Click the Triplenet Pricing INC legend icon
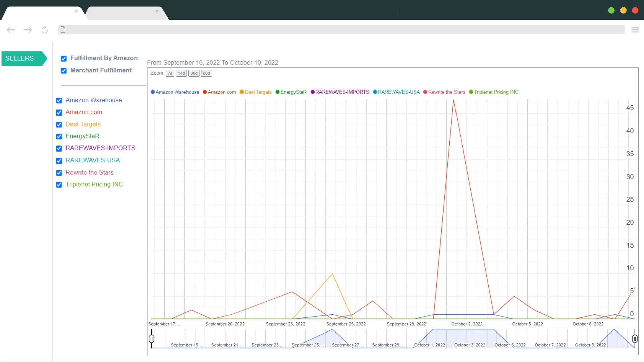 [x=471, y=92]
